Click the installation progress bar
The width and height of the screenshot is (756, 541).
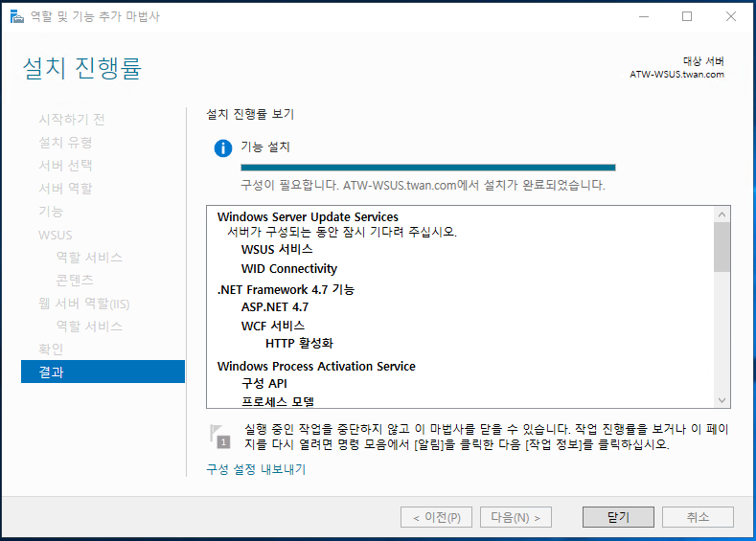pos(428,168)
